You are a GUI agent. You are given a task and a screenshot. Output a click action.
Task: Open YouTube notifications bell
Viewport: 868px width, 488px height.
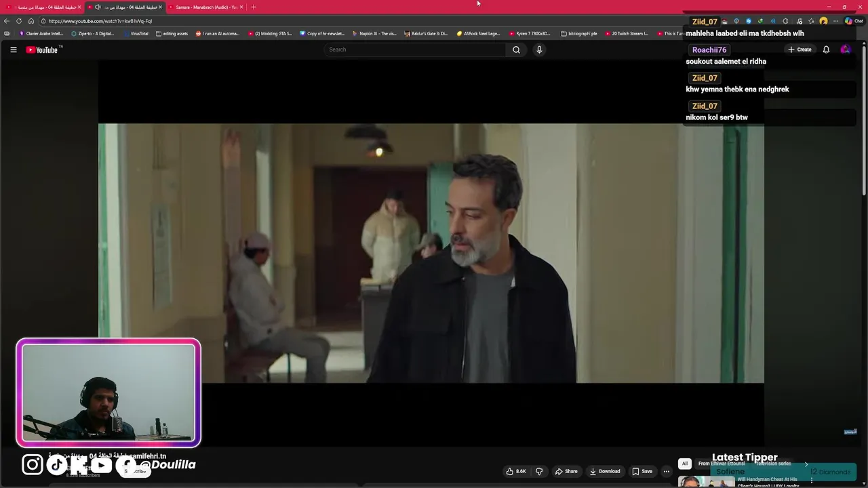pos(826,49)
